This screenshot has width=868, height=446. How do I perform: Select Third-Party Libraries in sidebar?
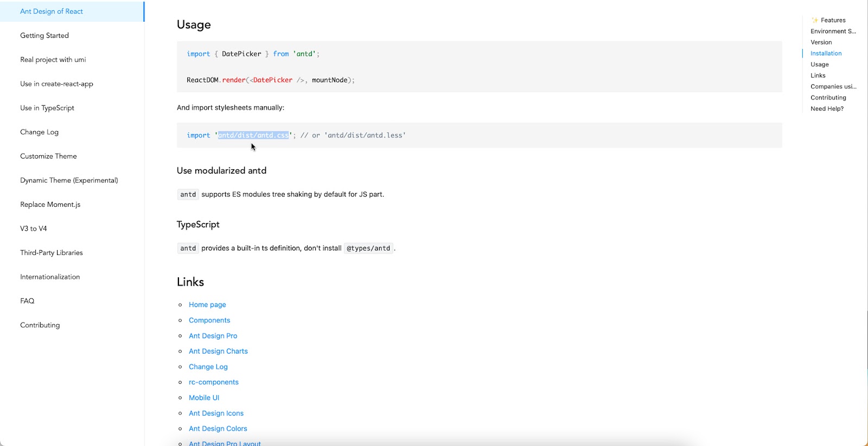(x=52, y=253)
